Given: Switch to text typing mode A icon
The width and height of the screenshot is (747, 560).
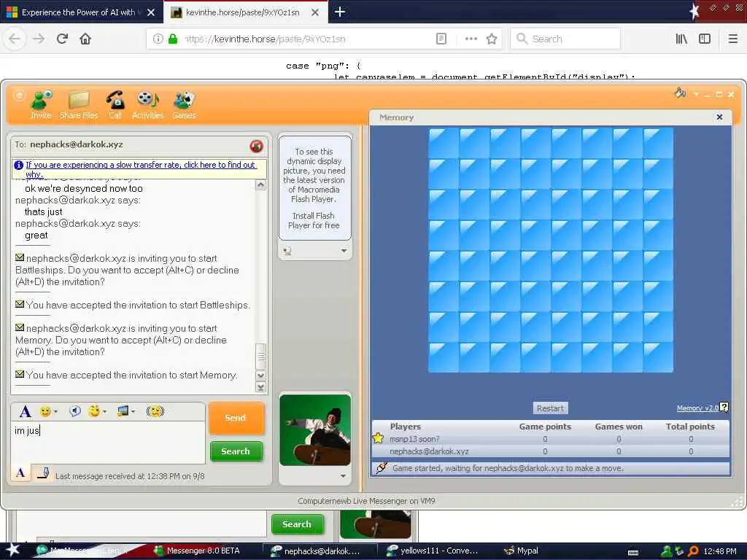Looking at the screenshot, I should click(20, 472).
